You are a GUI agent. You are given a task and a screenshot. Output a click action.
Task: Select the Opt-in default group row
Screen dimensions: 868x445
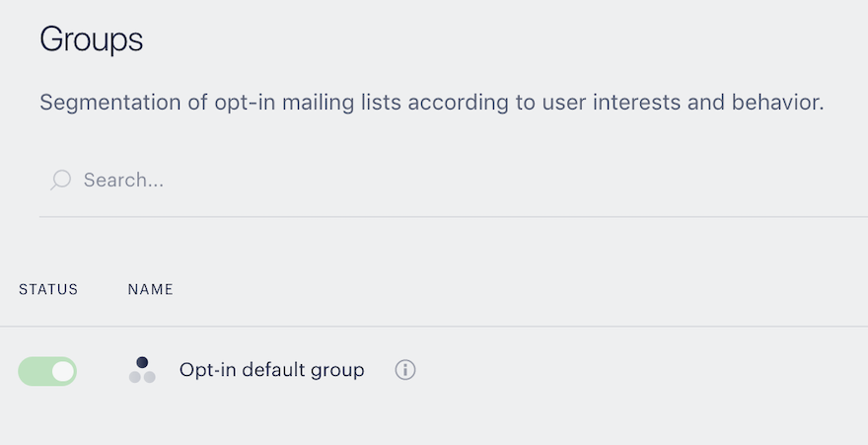(x=434, y=371)
